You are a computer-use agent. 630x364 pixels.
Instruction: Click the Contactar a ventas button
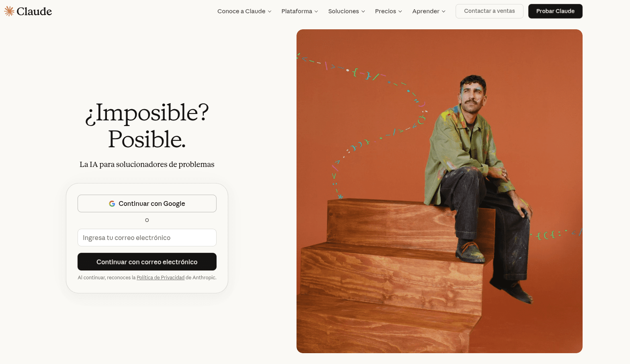pyautogui.click(x=489, y=11)
